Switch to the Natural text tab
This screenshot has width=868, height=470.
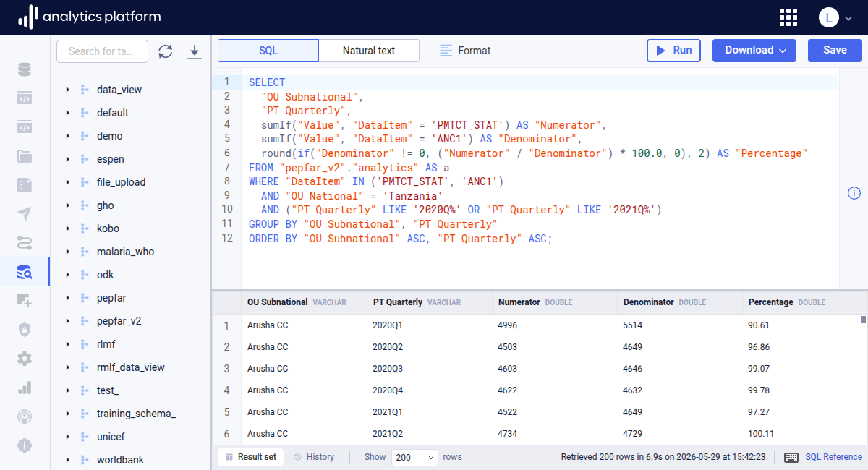369,51
